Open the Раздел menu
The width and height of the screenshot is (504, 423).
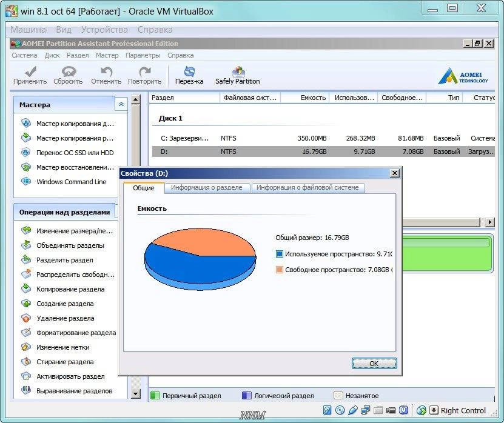[78, 55]
